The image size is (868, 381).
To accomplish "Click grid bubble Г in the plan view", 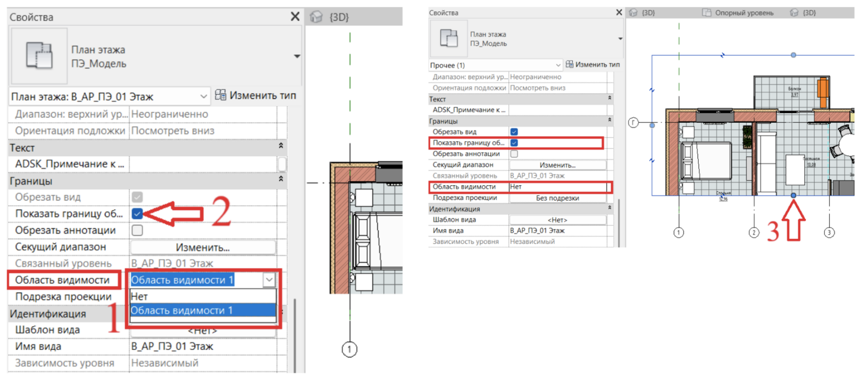I will point(633,123).
